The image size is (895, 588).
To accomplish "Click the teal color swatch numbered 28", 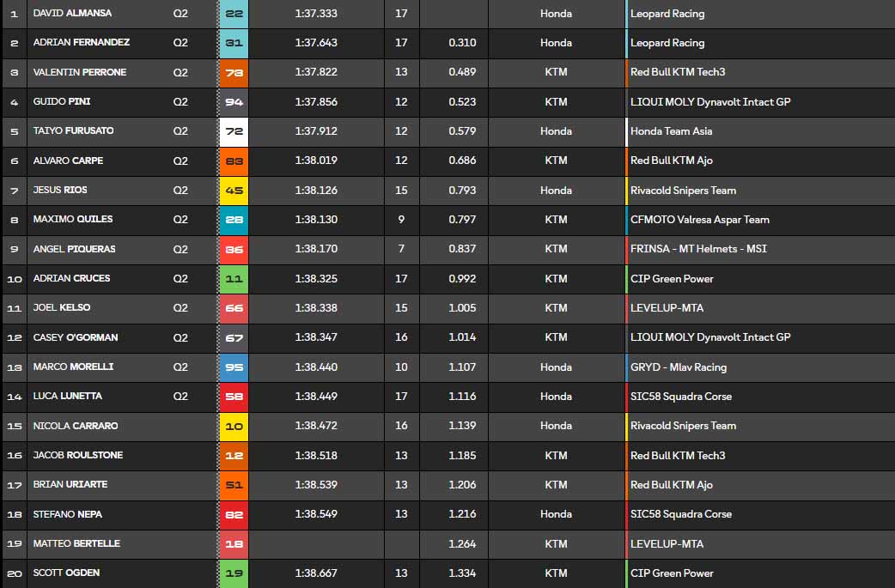I will tap(234, 220).
